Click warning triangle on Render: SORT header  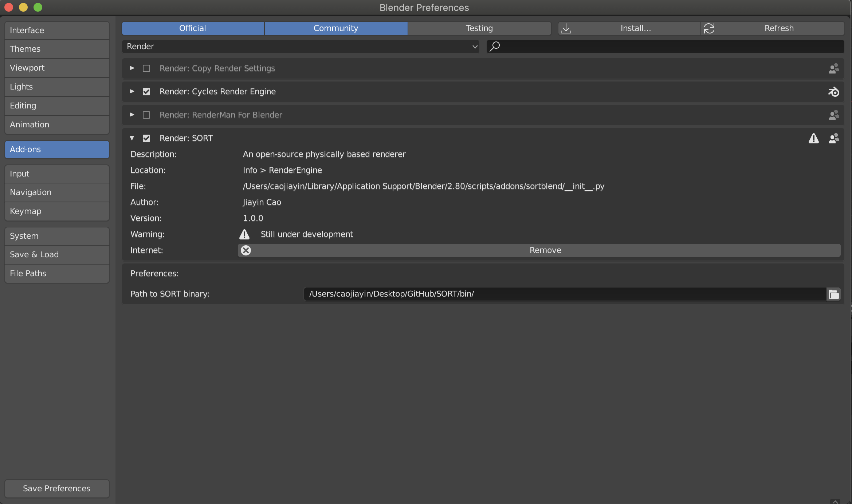tap(814, 138)
